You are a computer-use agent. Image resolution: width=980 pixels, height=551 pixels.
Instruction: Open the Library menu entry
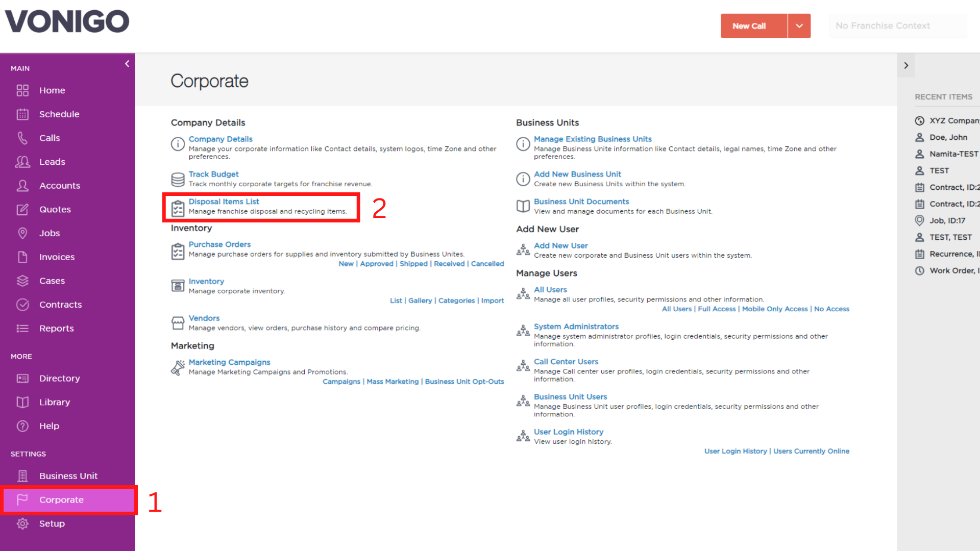click(55, 402)
